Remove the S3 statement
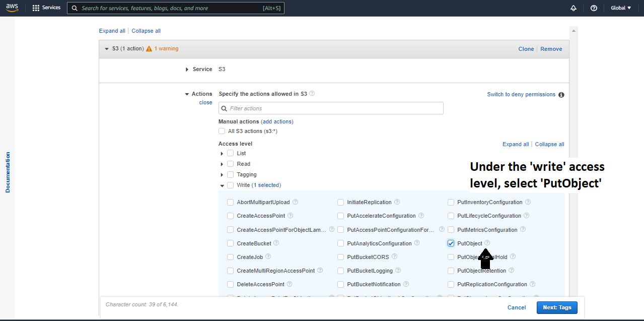 coord(551,49)
